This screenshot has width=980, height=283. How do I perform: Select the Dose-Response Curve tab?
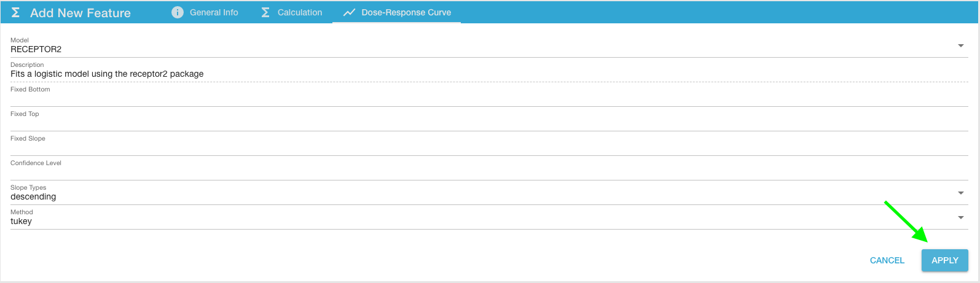(x=406, y=12)
